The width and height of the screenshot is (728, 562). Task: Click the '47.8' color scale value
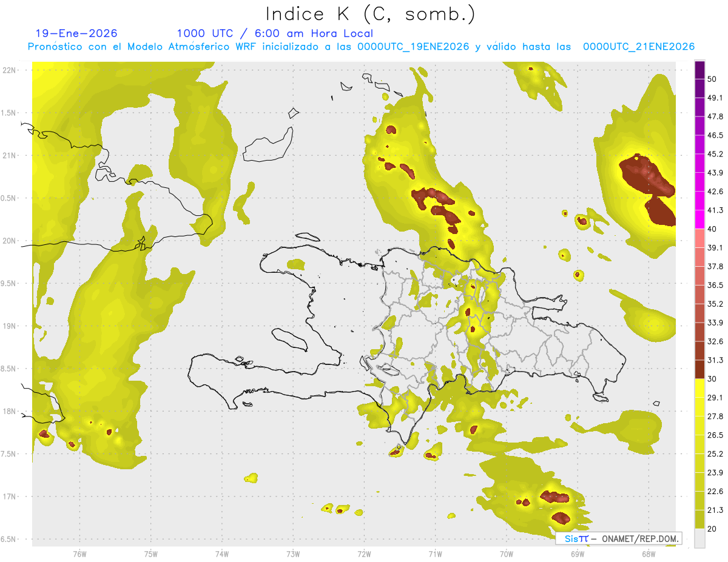[x=716, y=116]
